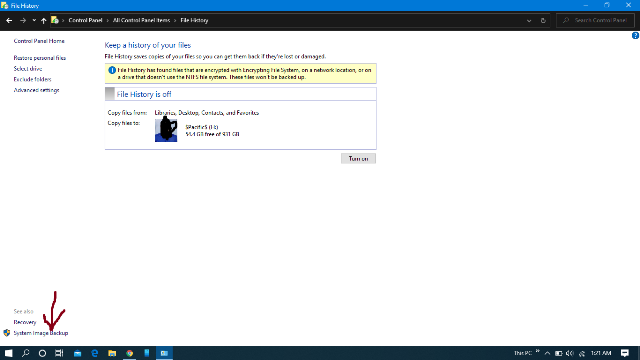Screen dimensions: 640x360
Task: Open Restore personal files
Action: pos(40,58)
